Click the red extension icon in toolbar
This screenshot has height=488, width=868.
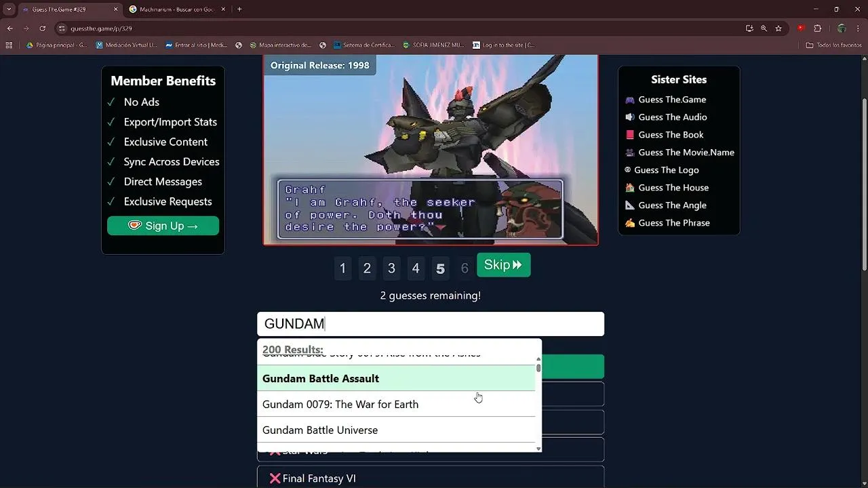coord(801,28)
